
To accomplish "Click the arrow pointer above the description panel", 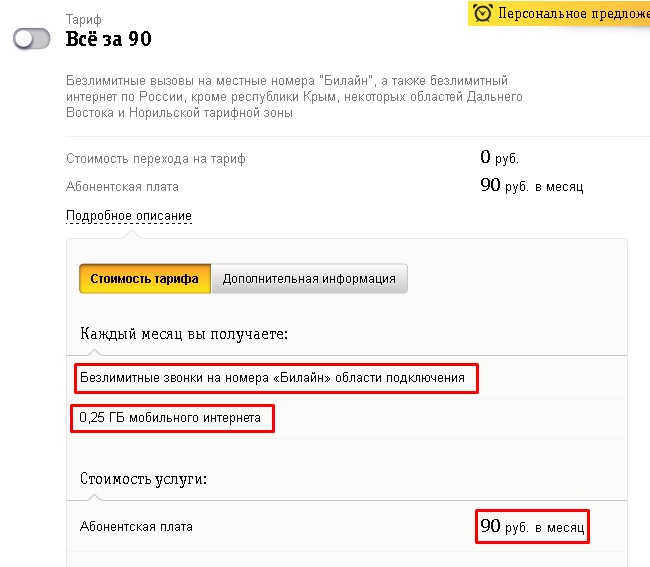I will point(131,235).
